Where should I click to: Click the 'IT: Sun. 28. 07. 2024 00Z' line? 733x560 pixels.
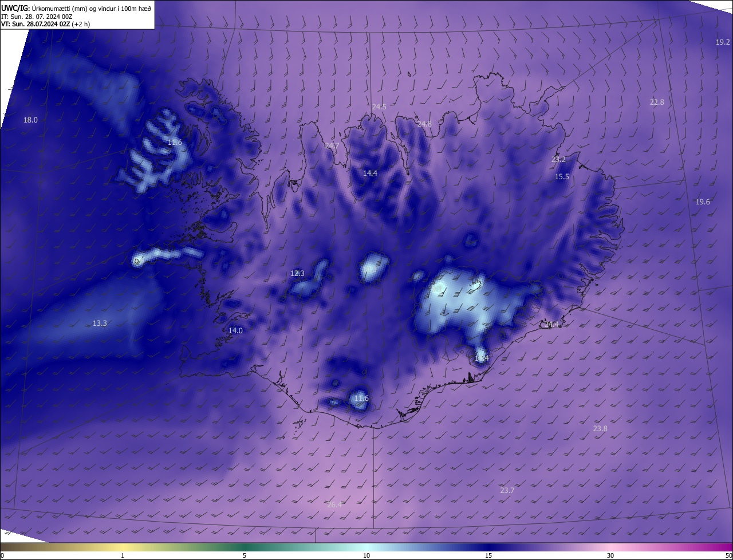pos(37,17)
